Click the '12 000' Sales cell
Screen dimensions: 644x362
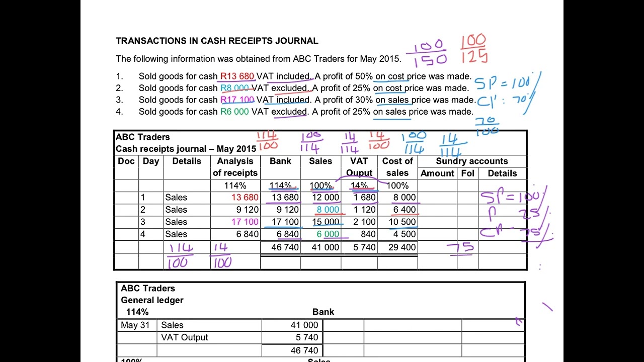[x=326, y=198]
